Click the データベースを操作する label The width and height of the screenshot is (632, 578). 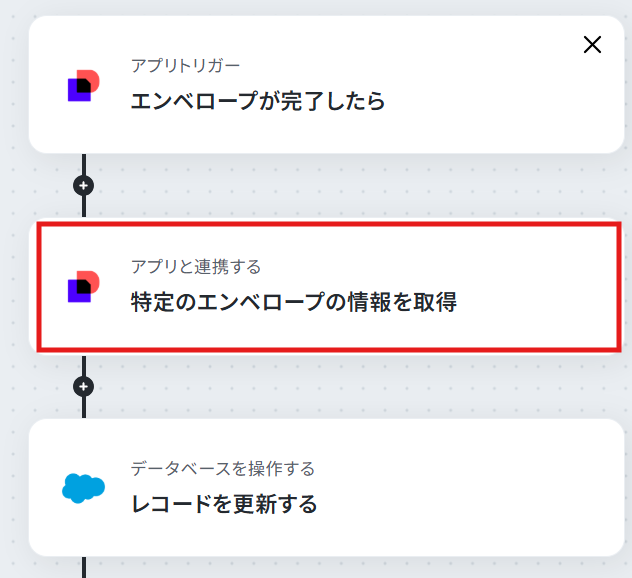222,468
